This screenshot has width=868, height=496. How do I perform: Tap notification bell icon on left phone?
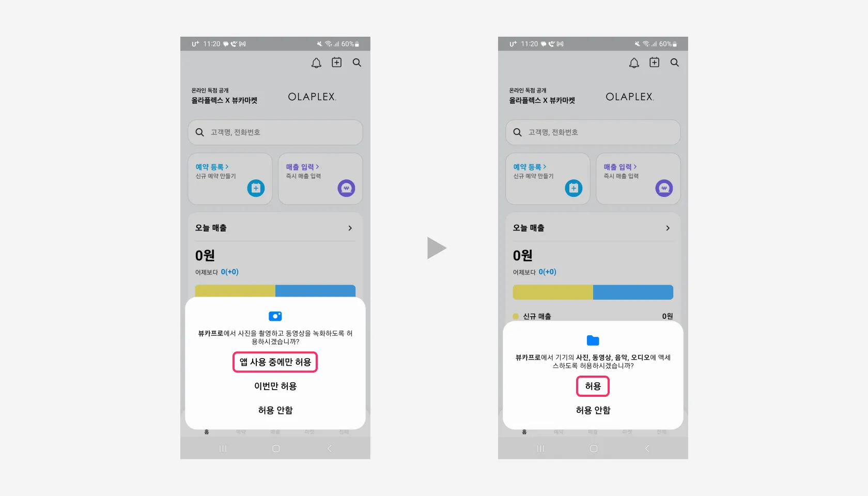pyautogui.click(x=316, y=63)
